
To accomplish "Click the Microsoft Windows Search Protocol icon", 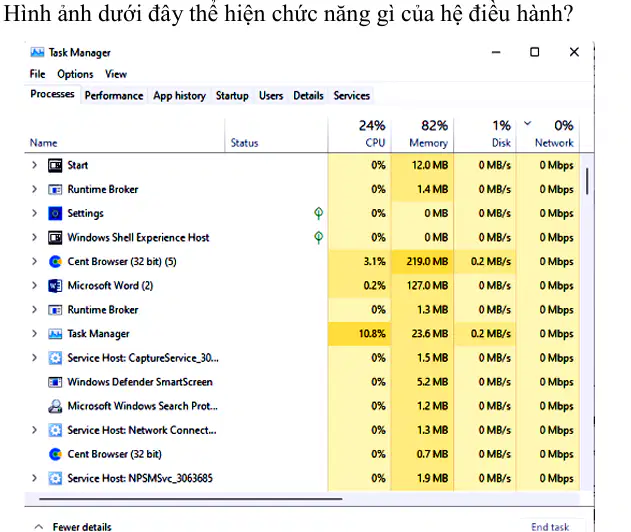I will point(55,406).
